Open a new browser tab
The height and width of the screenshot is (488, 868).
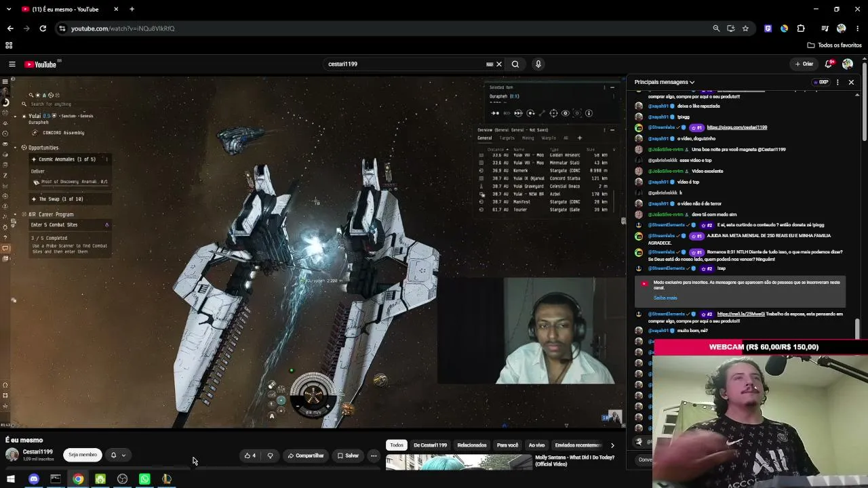tap(132, 9)
